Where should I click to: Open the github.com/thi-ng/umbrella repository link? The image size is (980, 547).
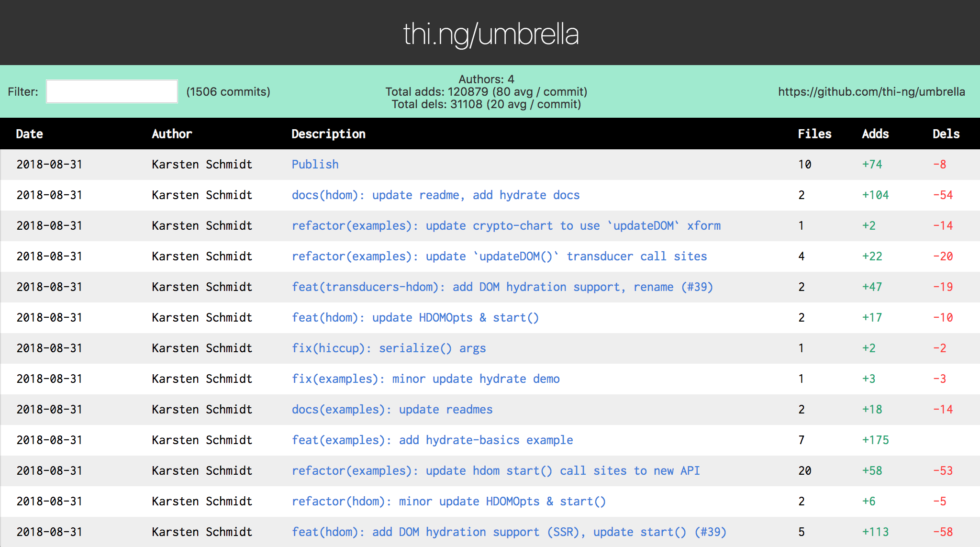point(871,91)
